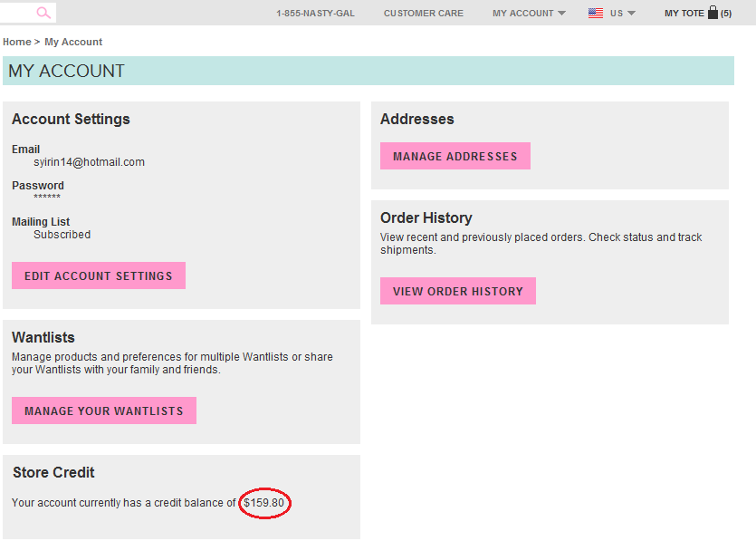This screenshot has height=541, width=756.
Task: Click the Email label
Action: pyautogui.click(x=25, y=150)
